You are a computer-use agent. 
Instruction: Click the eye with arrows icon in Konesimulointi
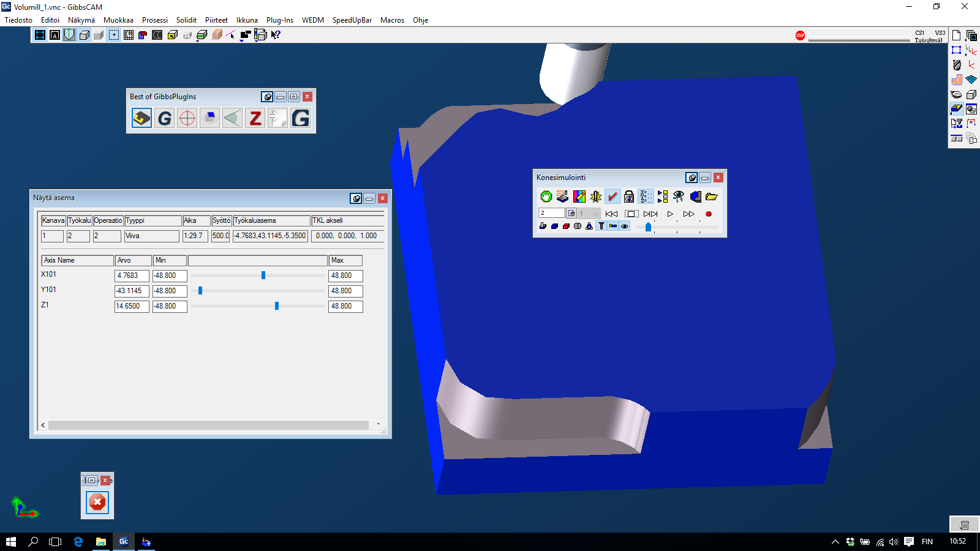pyautogui.click(x=679, y=196)
